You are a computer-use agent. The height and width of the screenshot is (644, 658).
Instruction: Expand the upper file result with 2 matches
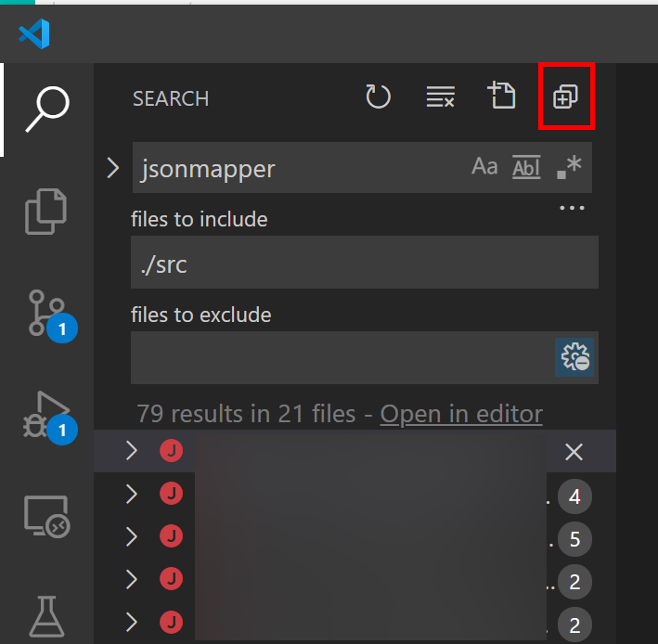(x=132, y=579)
